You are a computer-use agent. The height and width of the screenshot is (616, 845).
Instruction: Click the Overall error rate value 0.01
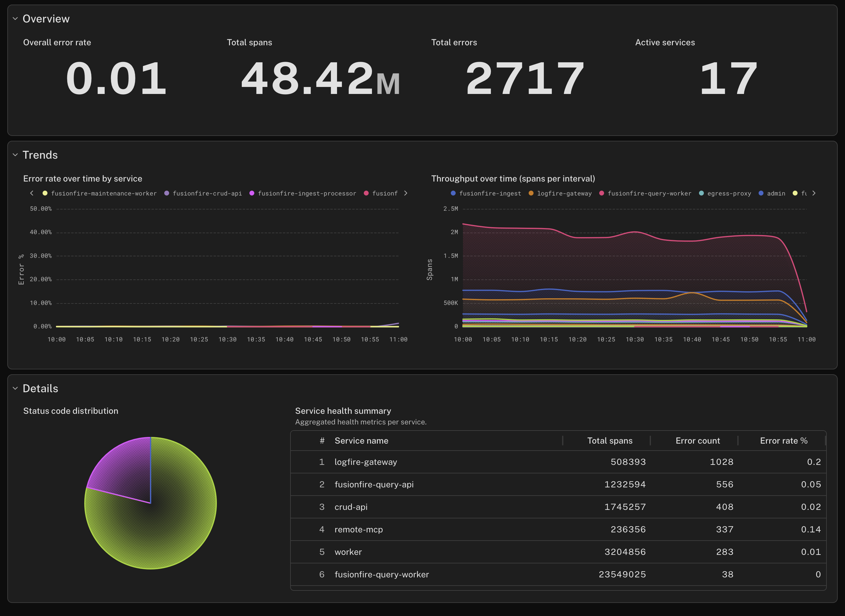click(116, 78)
